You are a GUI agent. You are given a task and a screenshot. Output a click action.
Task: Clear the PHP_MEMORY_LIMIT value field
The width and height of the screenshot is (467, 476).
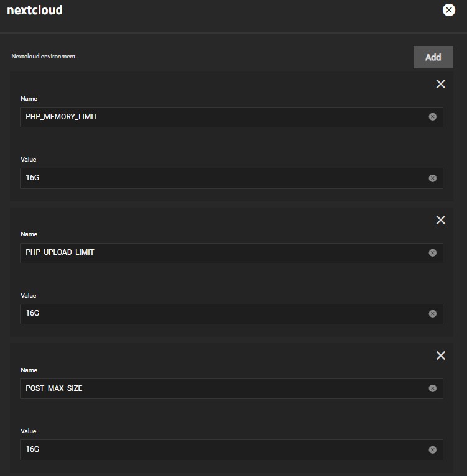click(432, 178)
